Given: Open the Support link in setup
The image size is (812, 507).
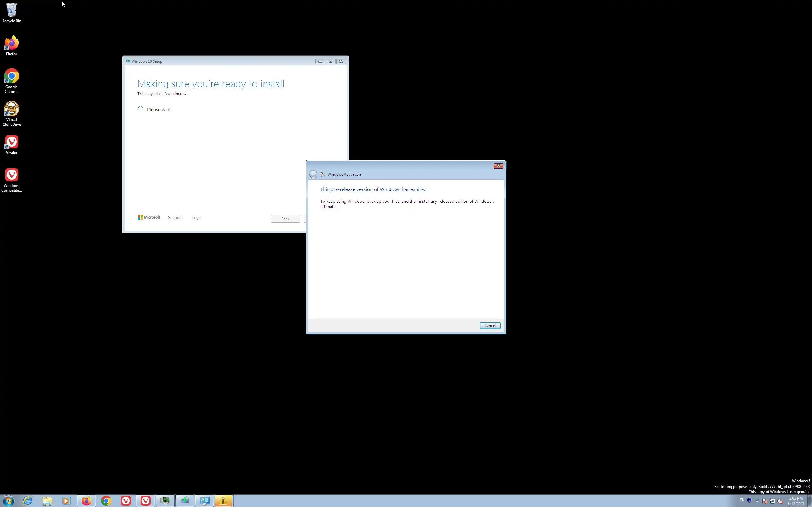Looking at the screenshot, I should [175, 218].
